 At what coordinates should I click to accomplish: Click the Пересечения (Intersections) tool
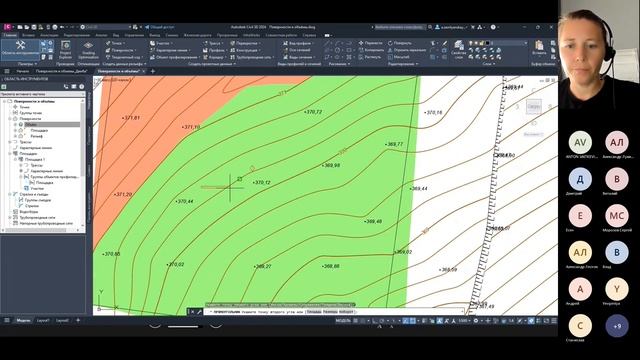(x=245, y=43)
